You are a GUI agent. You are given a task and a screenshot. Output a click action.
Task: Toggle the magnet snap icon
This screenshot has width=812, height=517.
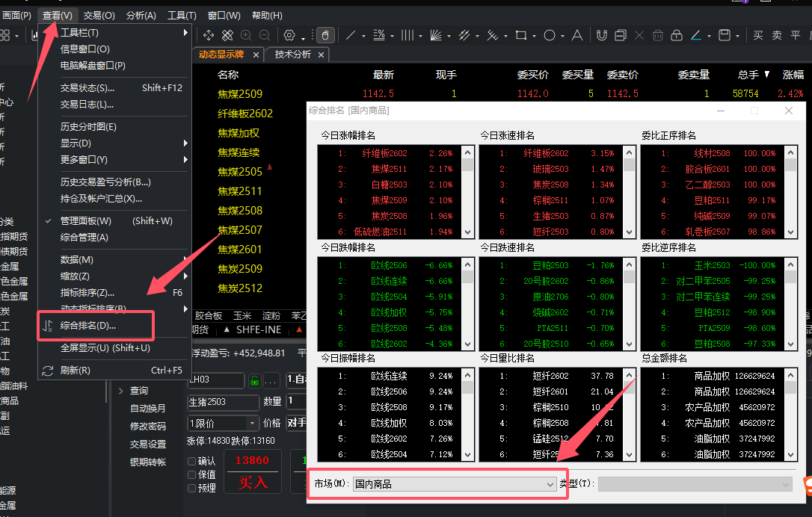point(602,35)
